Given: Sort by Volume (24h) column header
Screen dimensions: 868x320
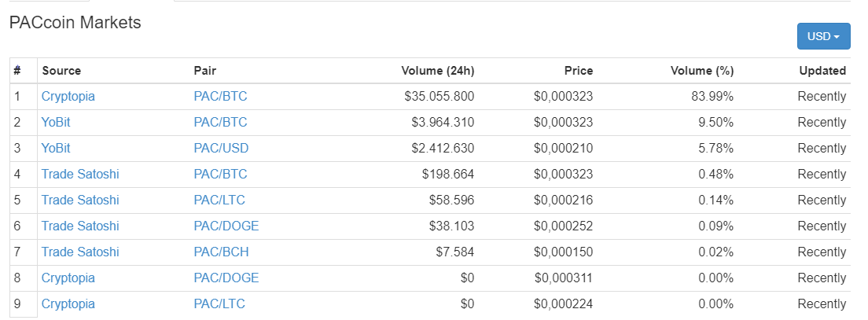Looking at the screenshot, I should click(x=438, y=71).
